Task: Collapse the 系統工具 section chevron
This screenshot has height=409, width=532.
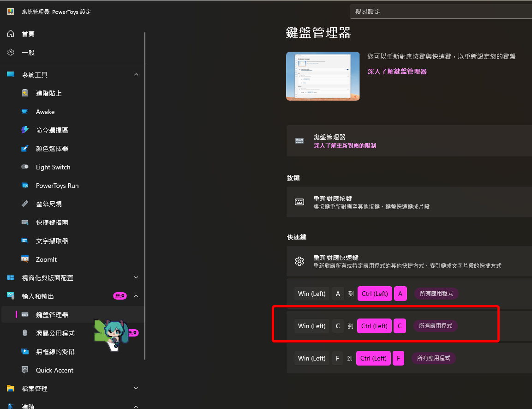Action: 136,74
